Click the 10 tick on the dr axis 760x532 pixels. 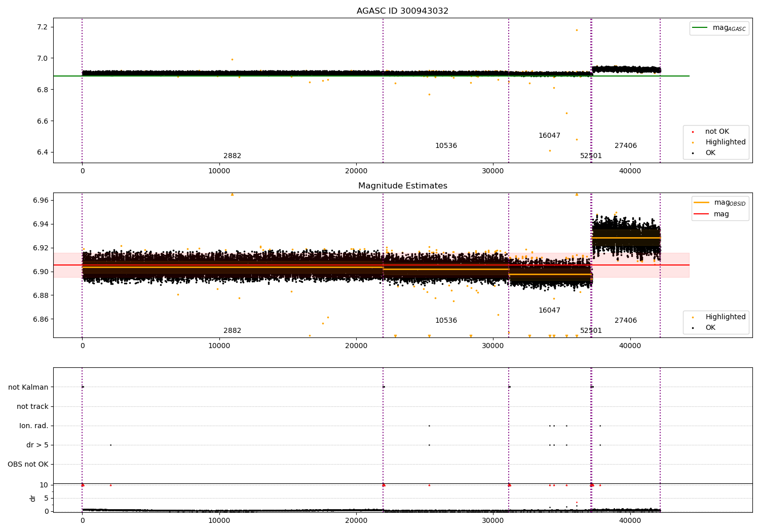point(44,485)
